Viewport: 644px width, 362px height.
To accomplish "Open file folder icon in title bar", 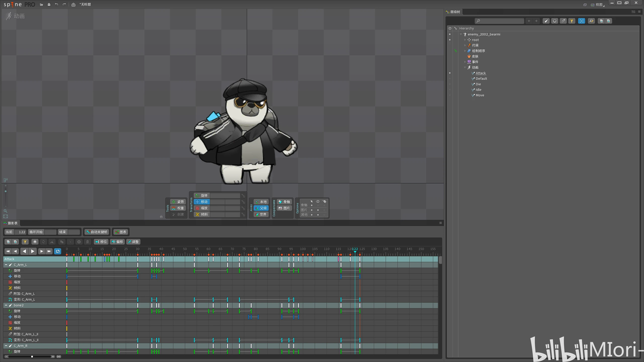I will pyautogui.click(x=42, y=4).
